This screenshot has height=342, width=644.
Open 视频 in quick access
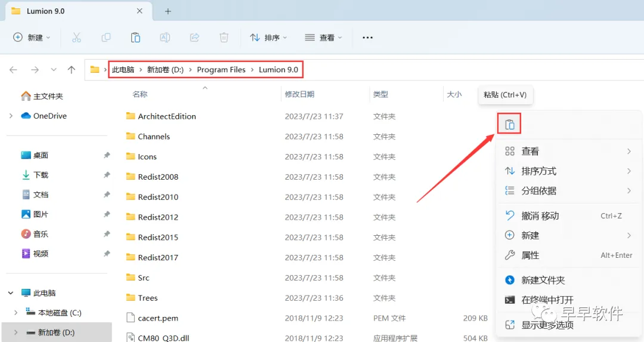click(35, 254)
